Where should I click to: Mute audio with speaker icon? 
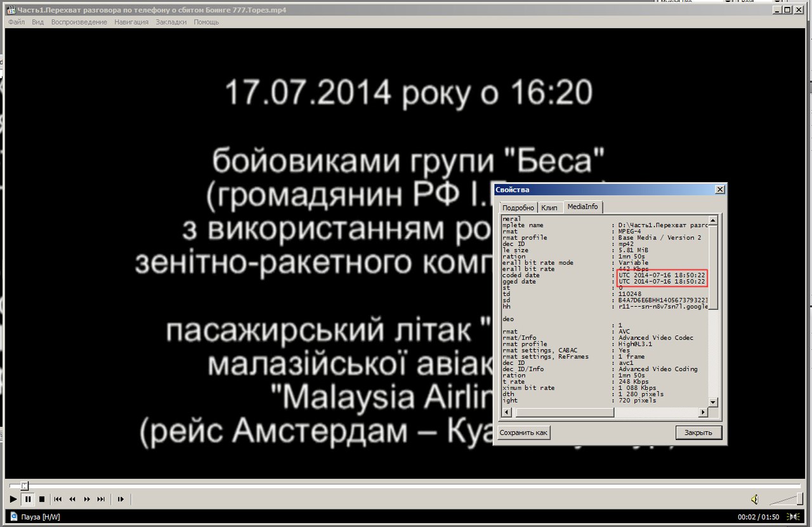tap(755, 500)
